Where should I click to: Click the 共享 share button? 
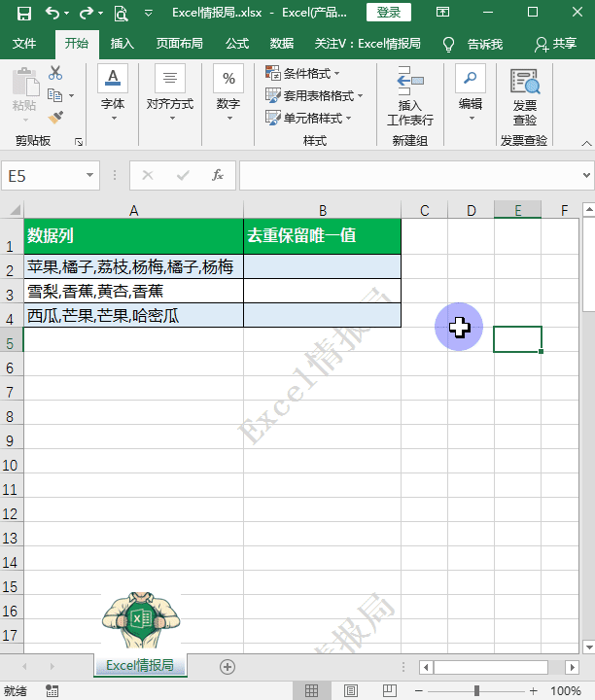[x=555, y=44]
